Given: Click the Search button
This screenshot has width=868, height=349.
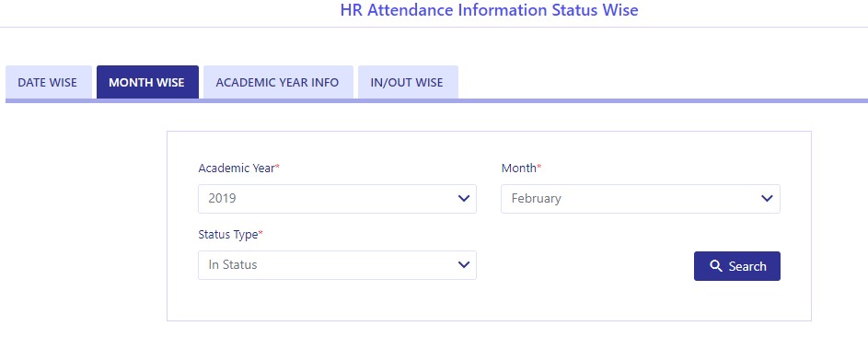Looking at the screenshot, I should tap(736, 266).
